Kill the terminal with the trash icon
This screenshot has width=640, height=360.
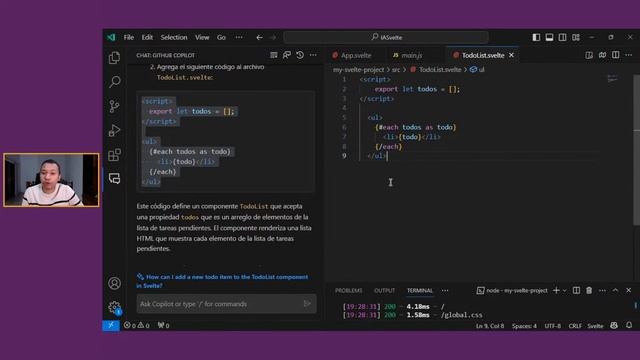click(589, 290)
